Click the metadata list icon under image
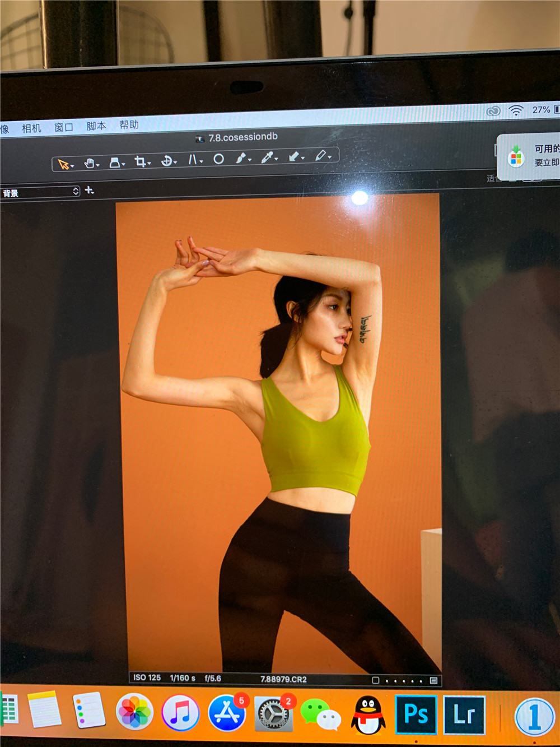Viewport: 560px width, 747px height. click(x=433, y=680)
